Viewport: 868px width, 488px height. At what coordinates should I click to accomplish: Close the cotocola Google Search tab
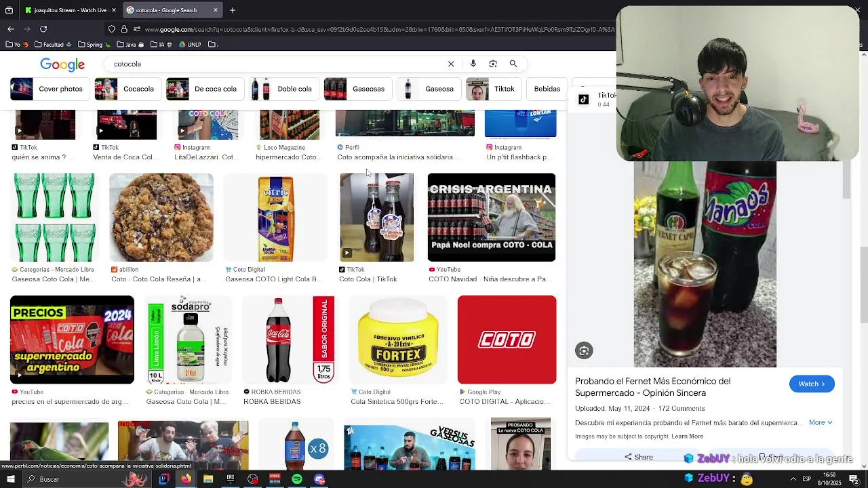(216, 10)
